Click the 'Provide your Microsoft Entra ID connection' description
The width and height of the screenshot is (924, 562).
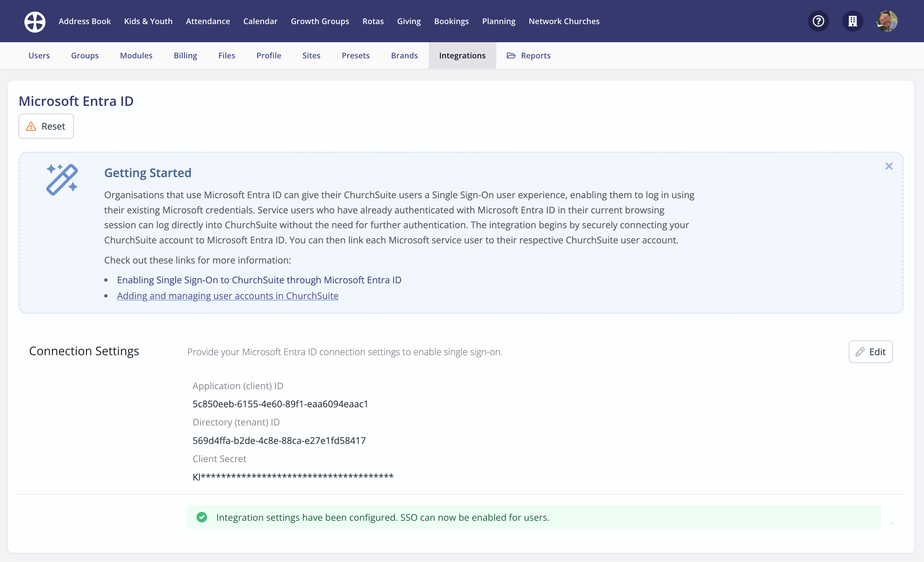pyautogui.click(x=345, y=352)
